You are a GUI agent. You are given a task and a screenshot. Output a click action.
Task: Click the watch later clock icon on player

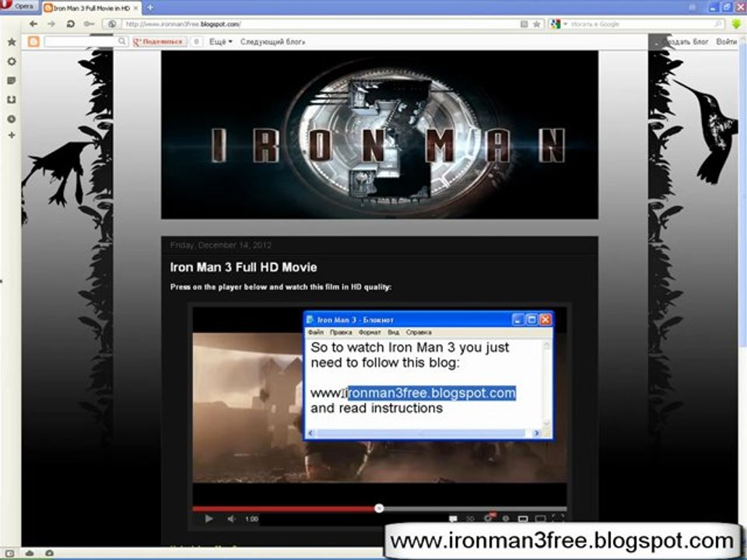pos(506,519)
